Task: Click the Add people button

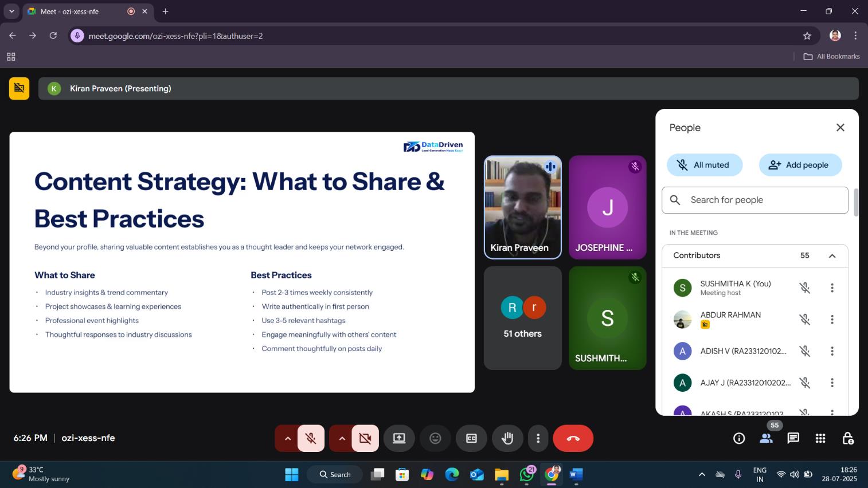Action: coord(800,165)
